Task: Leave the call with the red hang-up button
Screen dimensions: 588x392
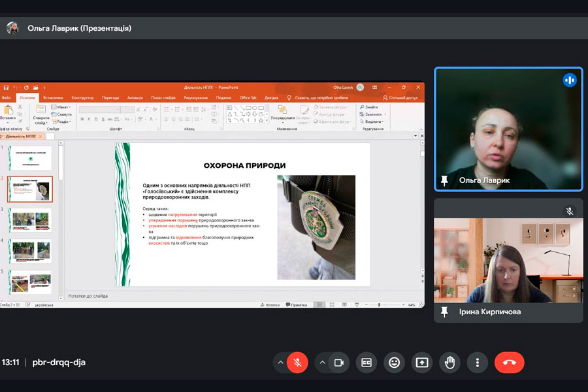Action: click(509, 363)
